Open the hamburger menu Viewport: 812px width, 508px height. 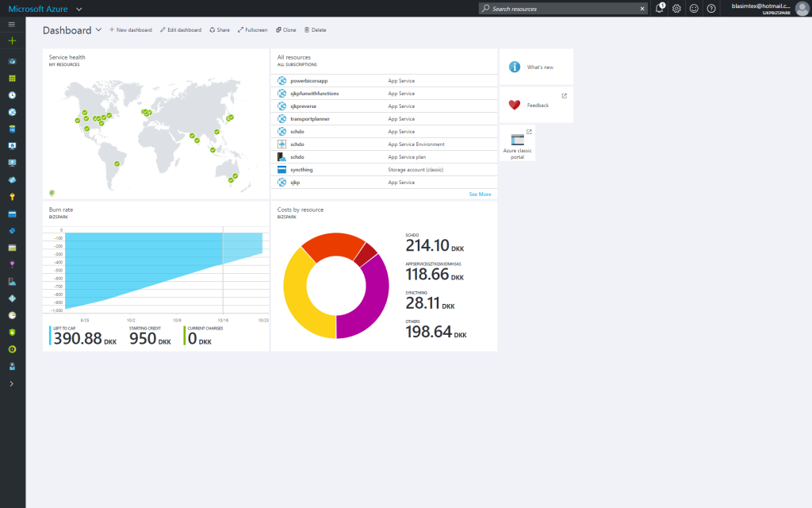pos(11,24)
